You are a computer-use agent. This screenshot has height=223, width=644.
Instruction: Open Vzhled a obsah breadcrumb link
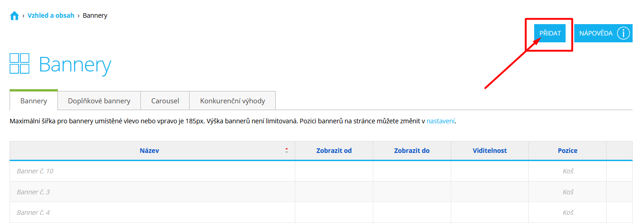[x=51, y=15]
